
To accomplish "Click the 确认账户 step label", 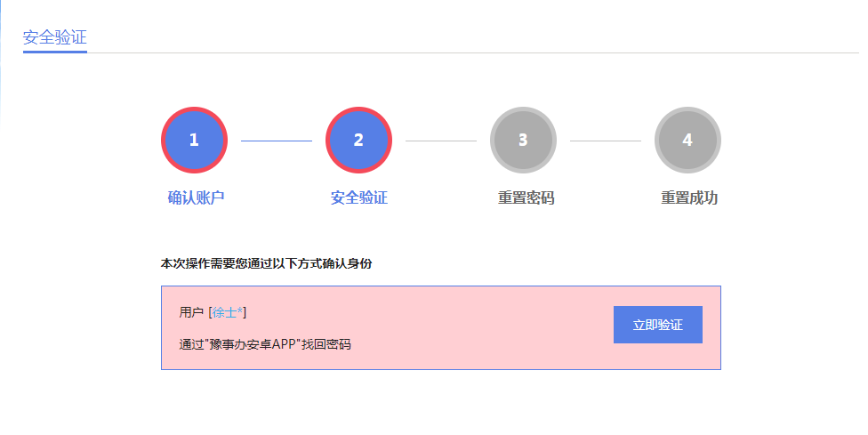I will (x=196, y=197).
